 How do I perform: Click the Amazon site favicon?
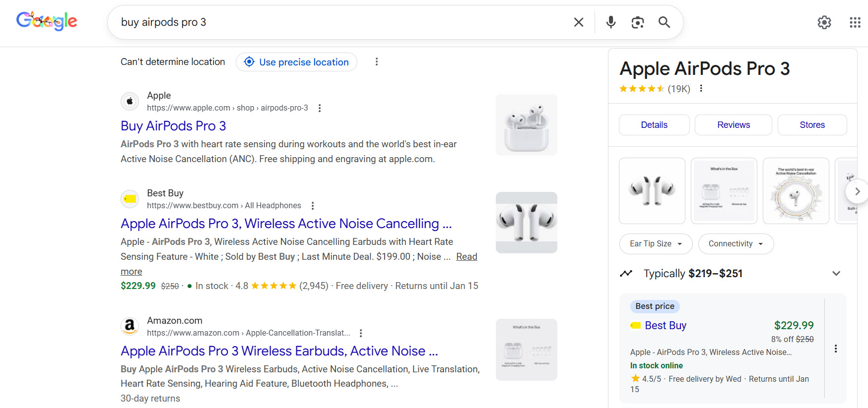[130, 326]
